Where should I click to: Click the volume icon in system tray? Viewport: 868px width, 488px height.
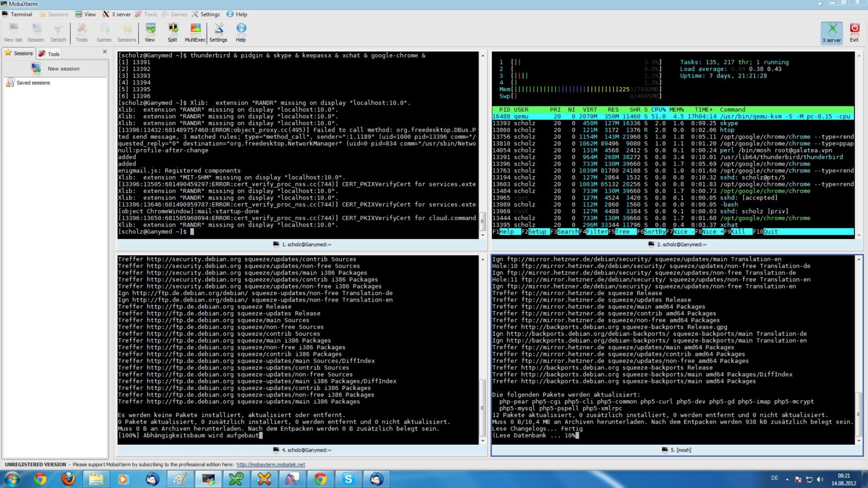pos(820,479)
